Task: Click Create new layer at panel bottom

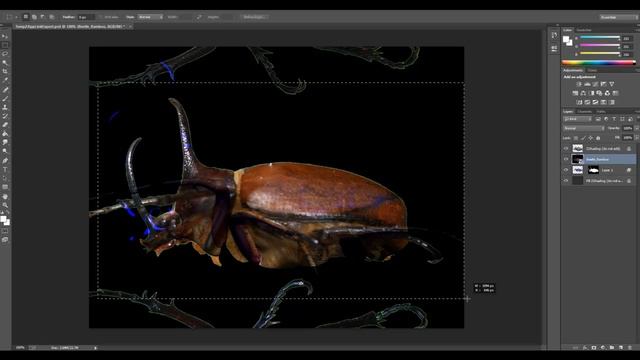Action: pyautogui.click(x=620, y=348)
